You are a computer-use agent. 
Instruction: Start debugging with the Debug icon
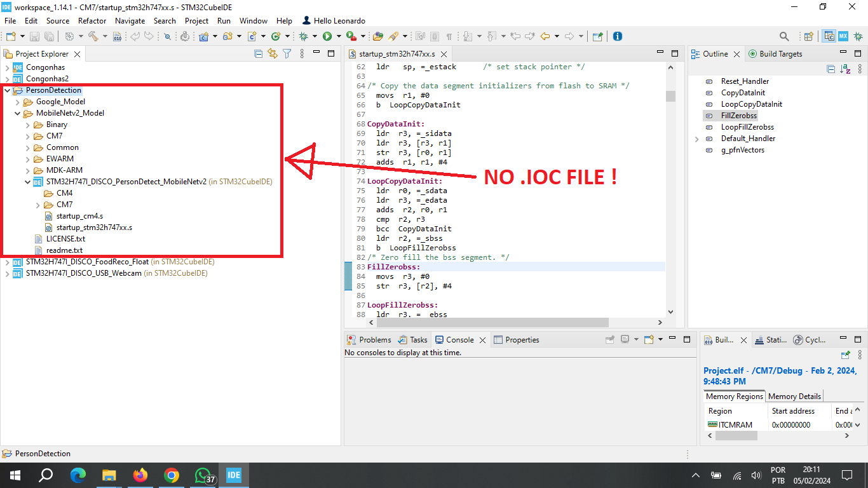pos(303,36)
